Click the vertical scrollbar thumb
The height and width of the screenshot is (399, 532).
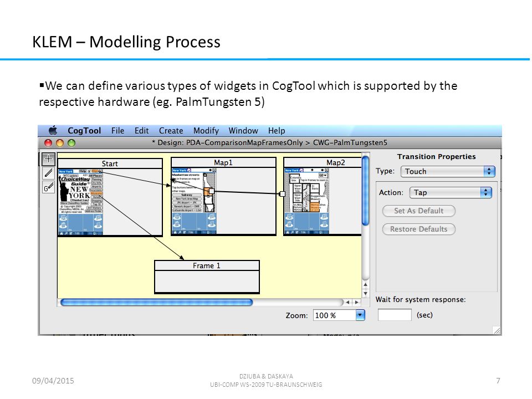pyautogui.click(x=365, y=191)
